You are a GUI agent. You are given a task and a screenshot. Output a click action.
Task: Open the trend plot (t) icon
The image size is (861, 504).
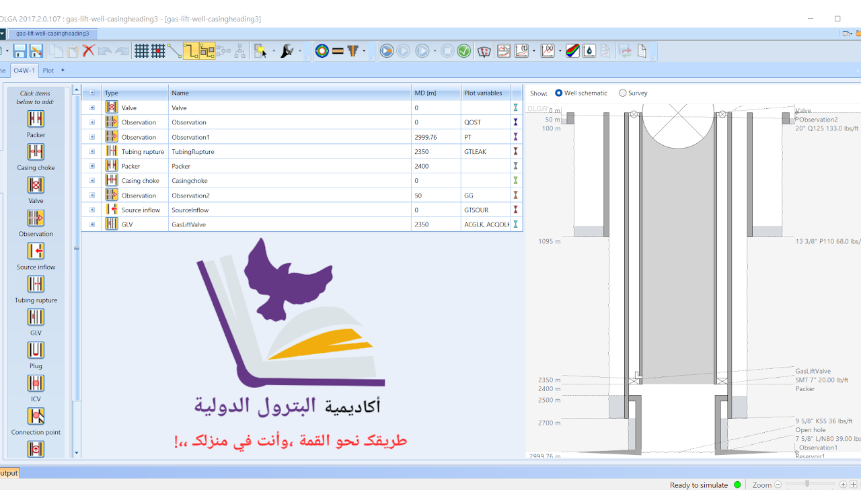click(521, 51)
